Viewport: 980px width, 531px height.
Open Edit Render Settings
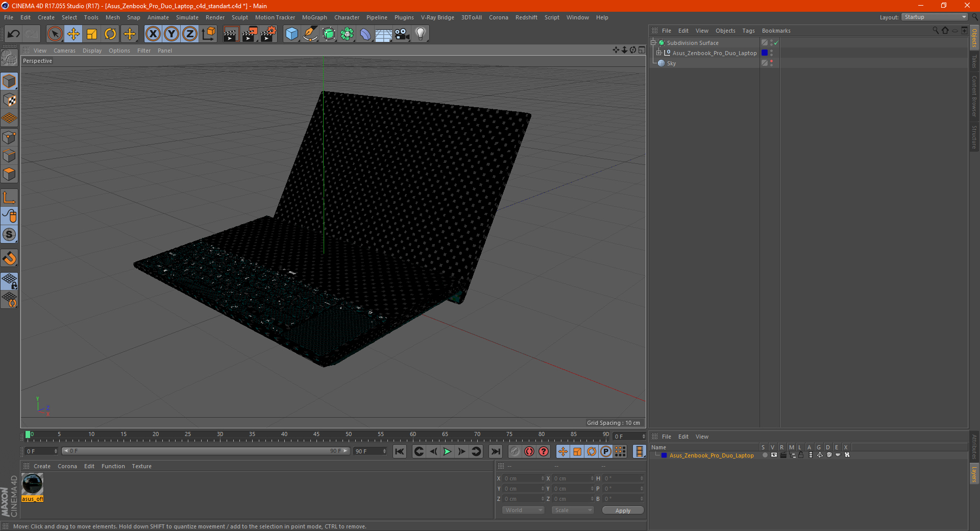tap(268, 34)
